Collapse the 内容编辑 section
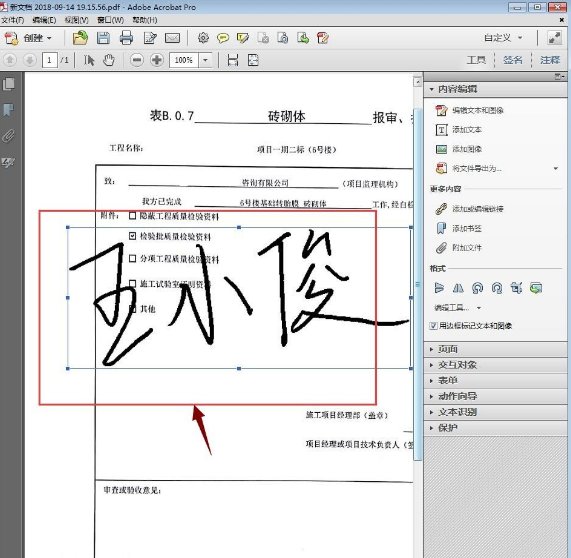This screenshot has width=571, height=558. tap(496, 89)
